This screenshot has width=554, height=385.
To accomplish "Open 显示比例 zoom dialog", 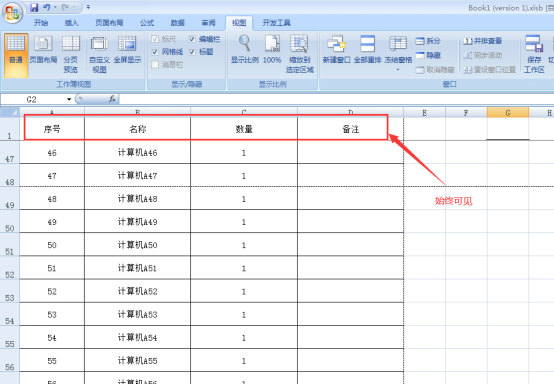I will 244,49.
